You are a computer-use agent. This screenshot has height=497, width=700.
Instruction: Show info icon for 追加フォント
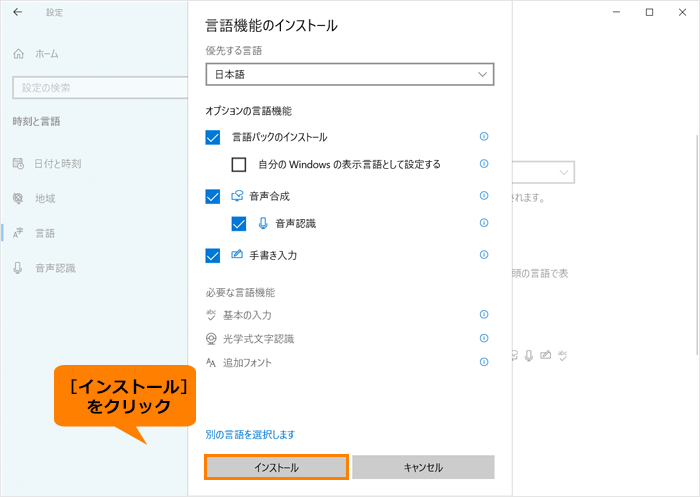484,362
